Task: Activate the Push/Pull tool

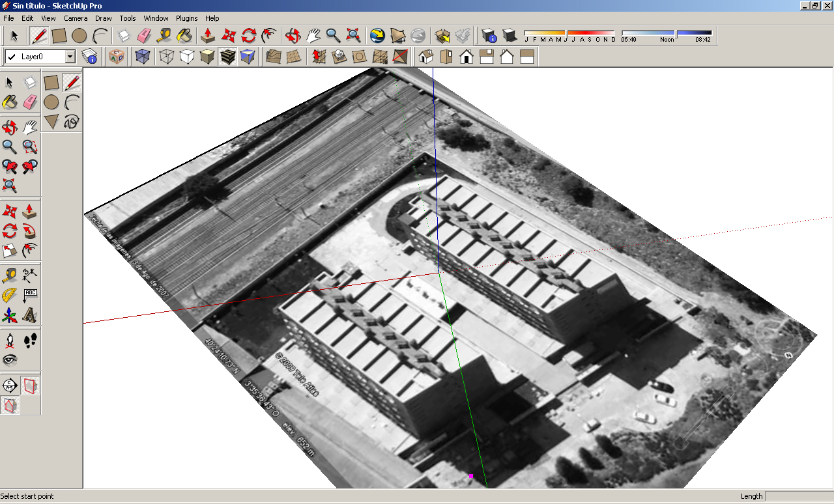Action: pos(207,36)
